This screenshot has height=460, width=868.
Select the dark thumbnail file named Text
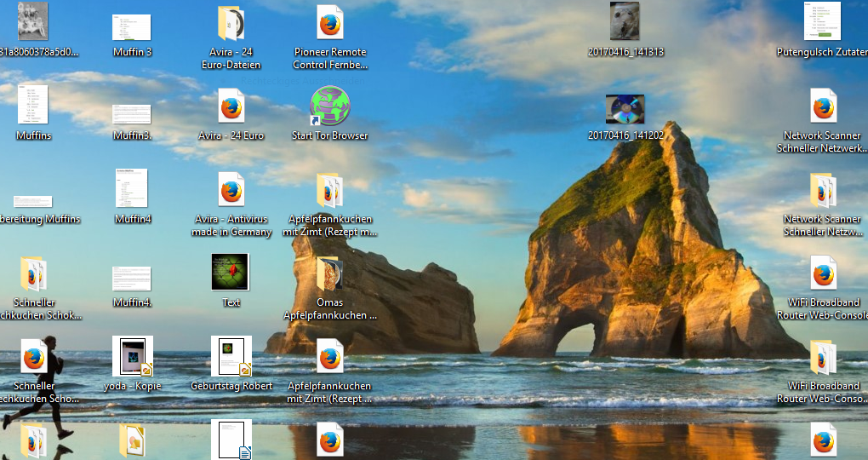[x=231, y=273]
